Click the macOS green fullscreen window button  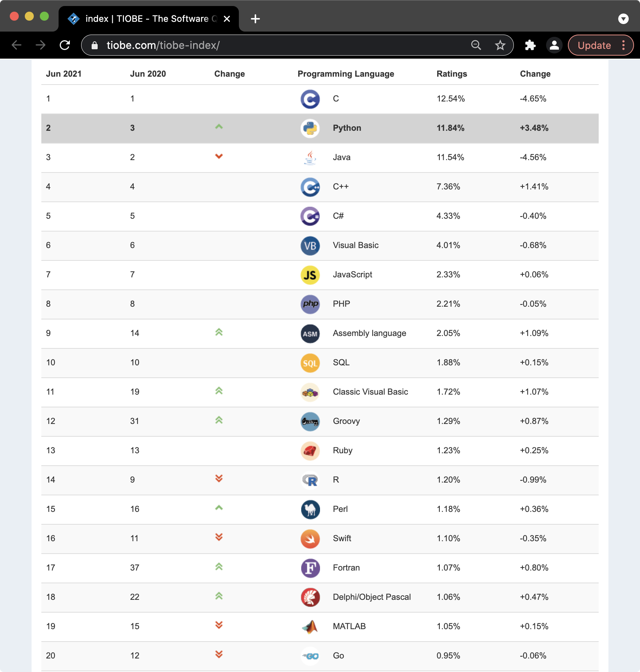[44, 16]
